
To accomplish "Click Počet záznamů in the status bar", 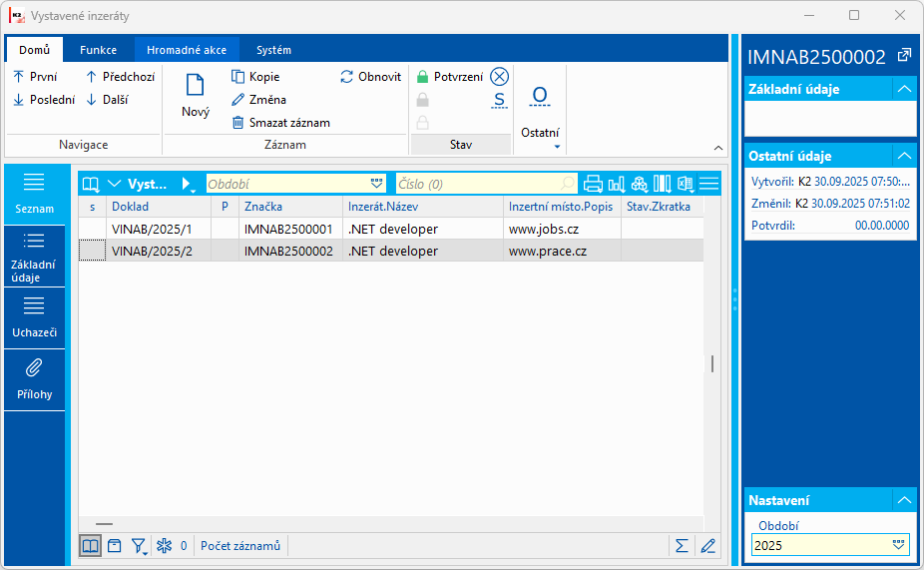I will 240,546.
